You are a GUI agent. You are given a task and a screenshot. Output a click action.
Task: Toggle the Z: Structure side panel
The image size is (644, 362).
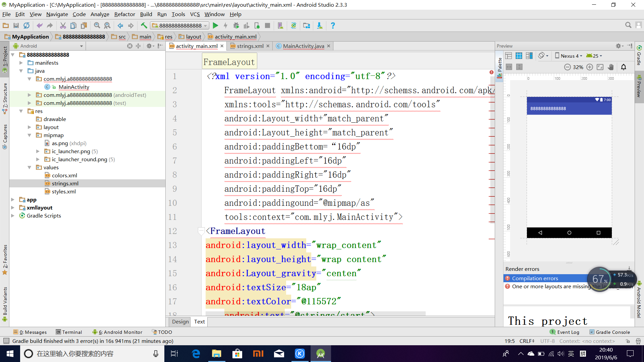(x=5, y=98)
